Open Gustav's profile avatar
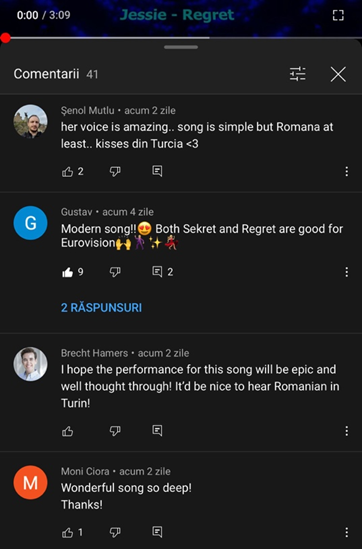362x549 pixels. point(30,223)
